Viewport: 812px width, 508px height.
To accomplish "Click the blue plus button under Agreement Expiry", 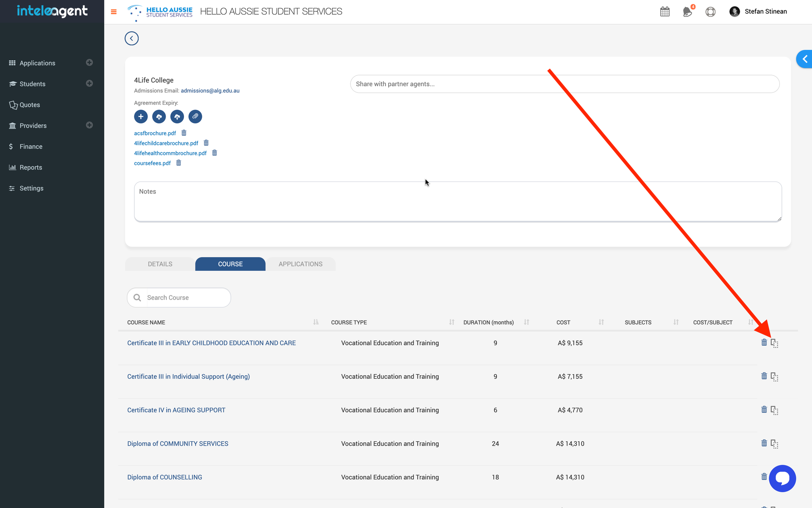I will 141,117.
